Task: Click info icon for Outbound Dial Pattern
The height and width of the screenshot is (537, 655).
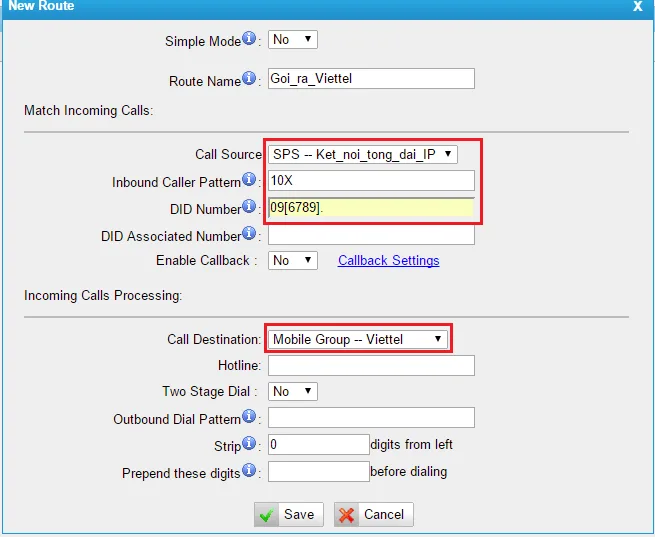Action: (249, 417)
